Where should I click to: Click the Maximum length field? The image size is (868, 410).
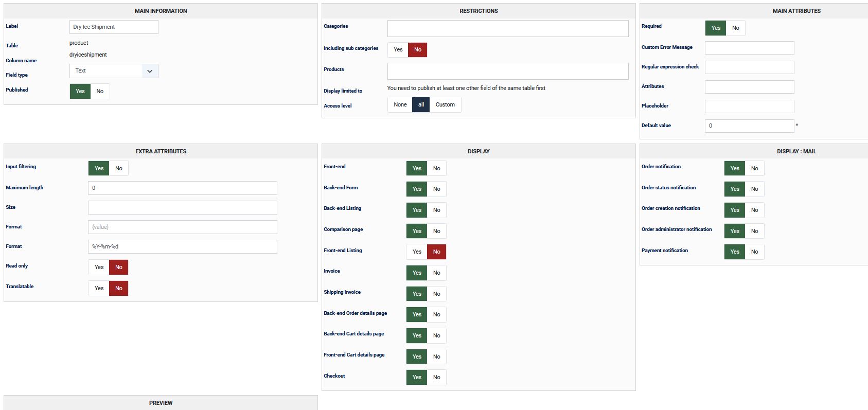click(182, 188)
